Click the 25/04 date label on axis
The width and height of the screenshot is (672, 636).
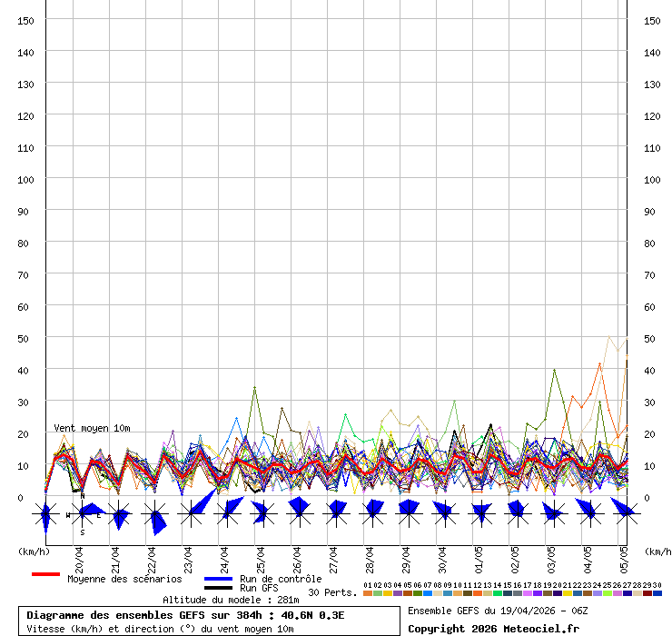click(261, 557)
